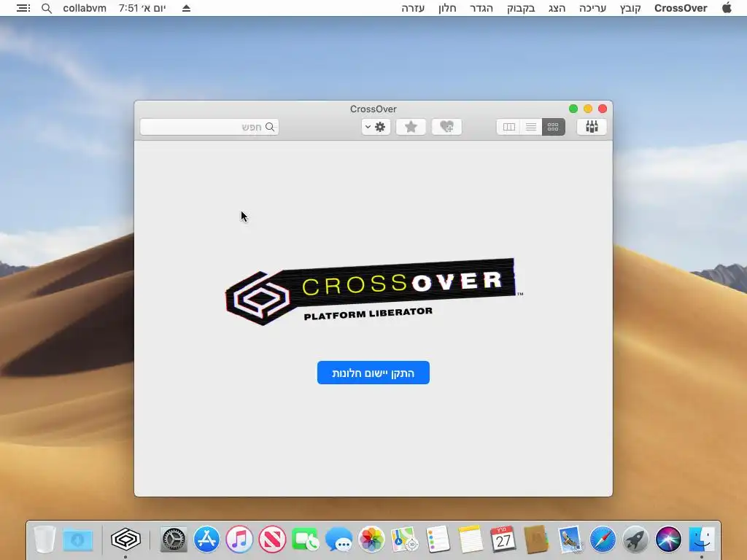Switch to list view

coord(531,127)
